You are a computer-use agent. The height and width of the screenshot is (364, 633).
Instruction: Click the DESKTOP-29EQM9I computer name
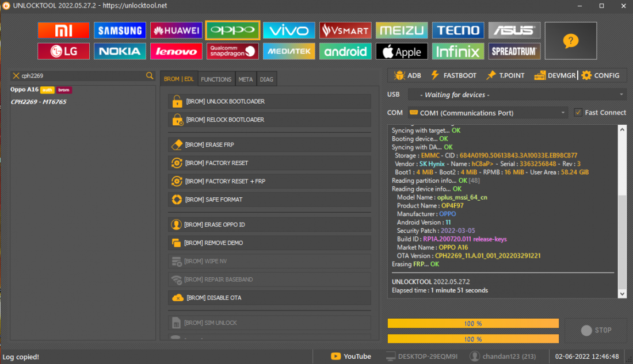[x=422, y=357]
